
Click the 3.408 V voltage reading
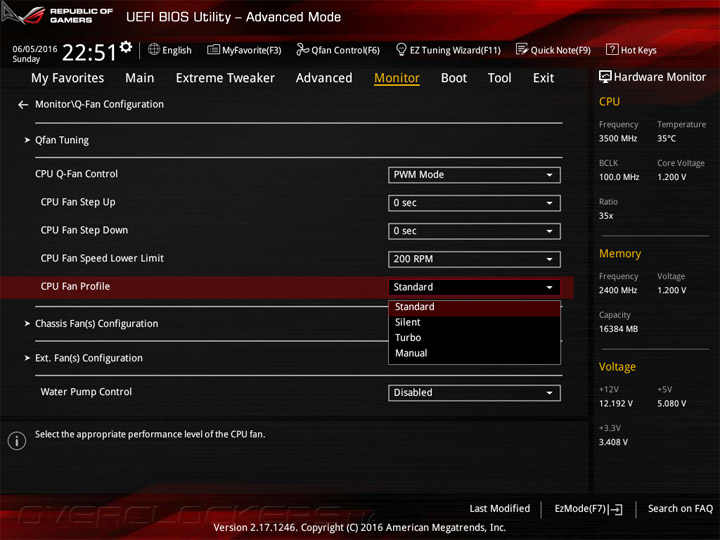613,443
